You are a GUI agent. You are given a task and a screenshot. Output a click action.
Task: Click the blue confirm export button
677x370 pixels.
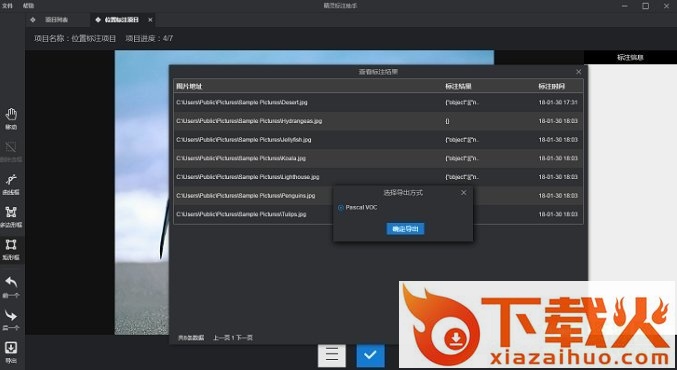[x=405, y=229]
